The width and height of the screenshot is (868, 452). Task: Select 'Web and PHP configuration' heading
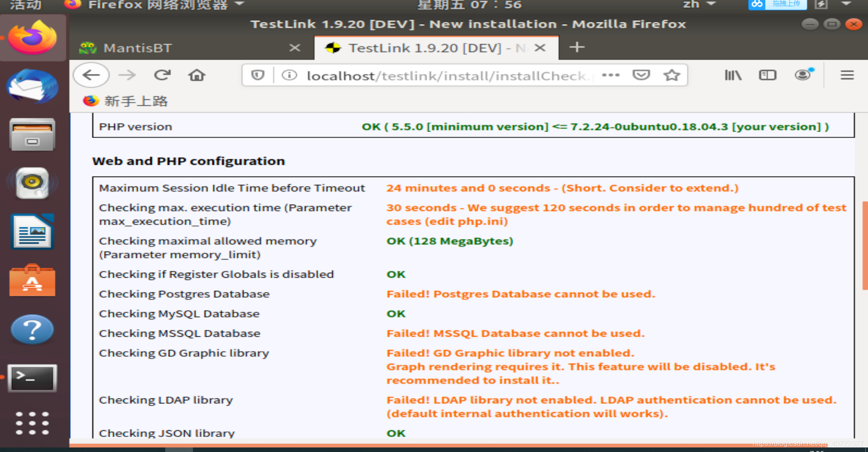pos(188,161)
